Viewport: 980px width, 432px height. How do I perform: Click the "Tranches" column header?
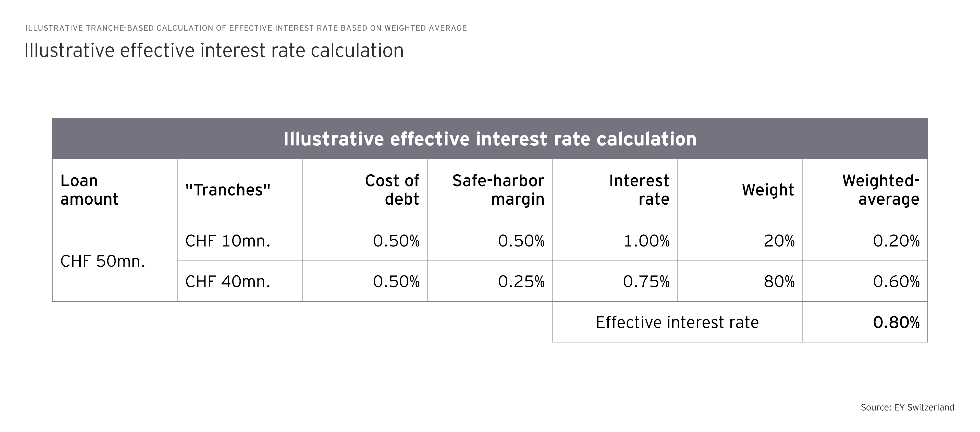[x=227, y=190]
